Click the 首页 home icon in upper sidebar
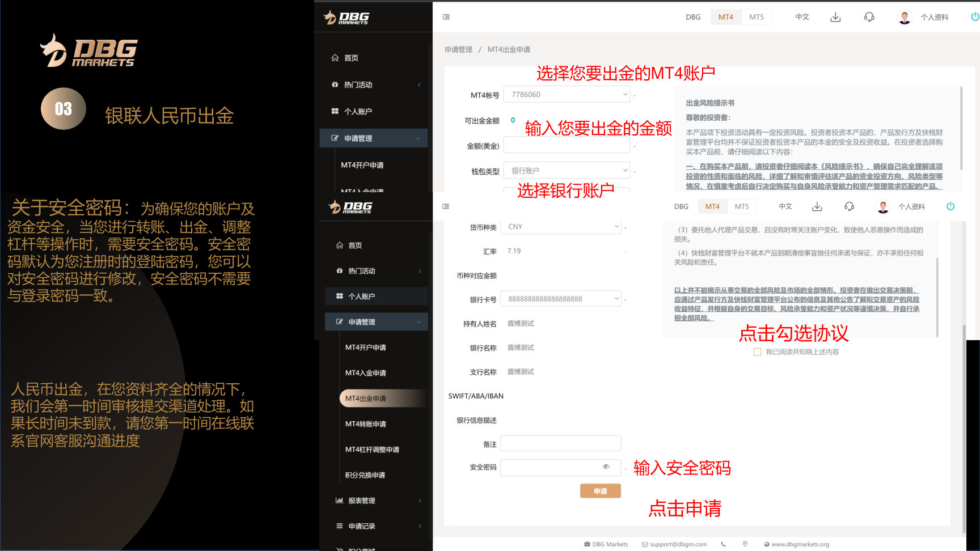This screenshot has height=551, width=980. [335, 58]
